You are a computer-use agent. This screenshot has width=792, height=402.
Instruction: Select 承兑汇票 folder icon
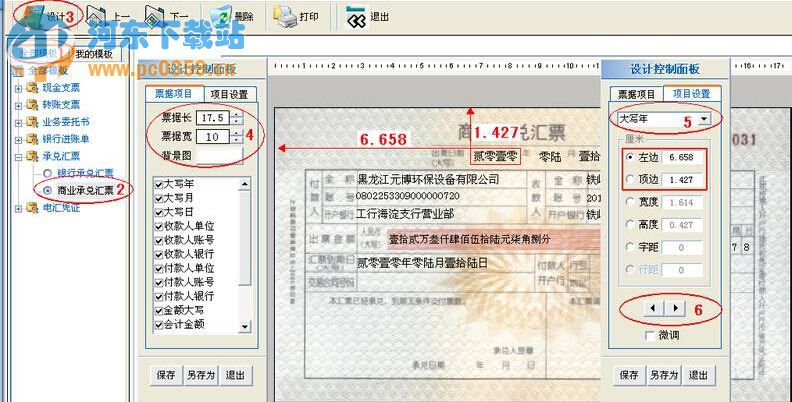tap(32, 157)
